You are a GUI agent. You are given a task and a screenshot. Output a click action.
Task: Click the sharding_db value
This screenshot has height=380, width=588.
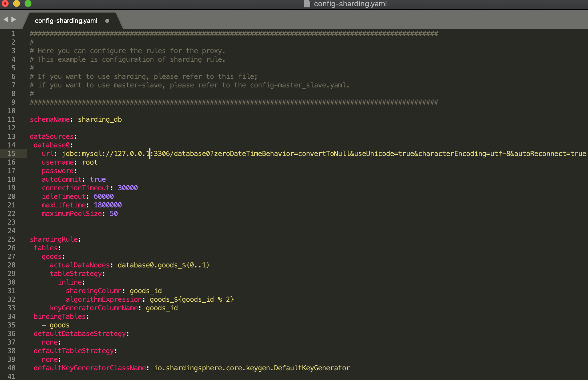[x=100, y=119]
